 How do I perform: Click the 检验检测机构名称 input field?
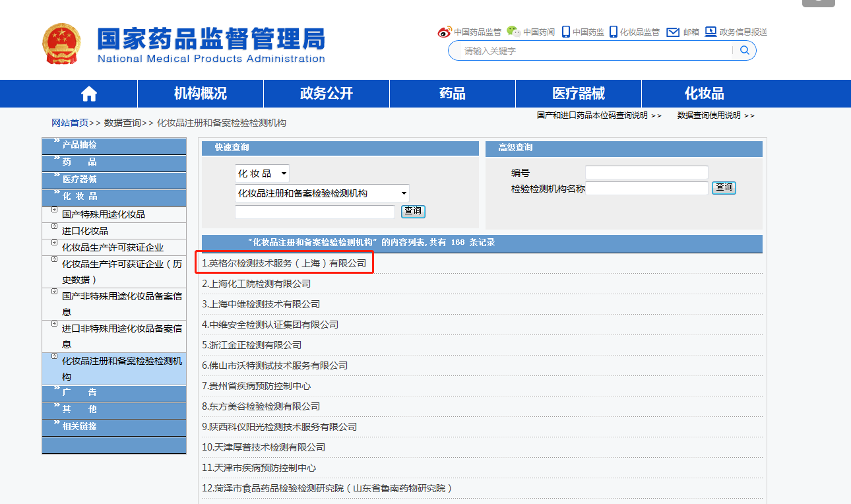tap(646, 188)
